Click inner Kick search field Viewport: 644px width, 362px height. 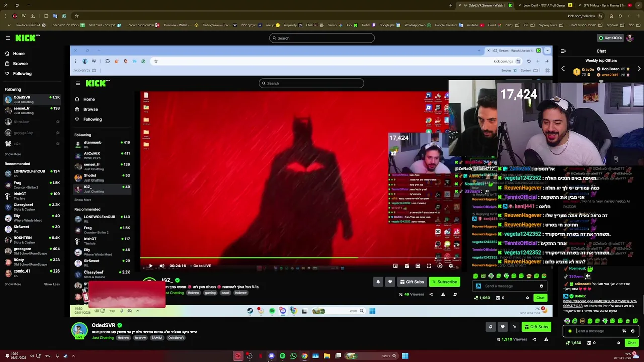(x=311, y=83)
